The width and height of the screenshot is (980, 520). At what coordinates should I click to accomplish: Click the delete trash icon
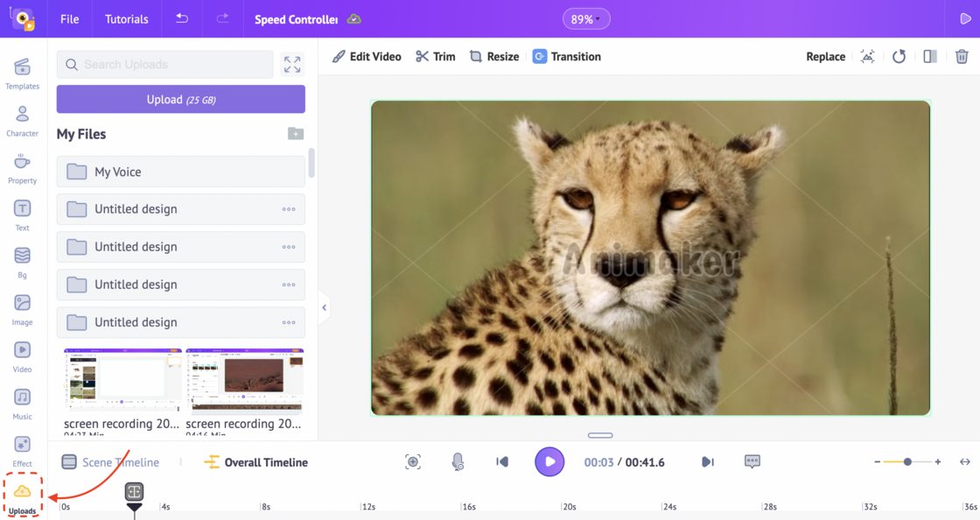[x=962, y=57]
